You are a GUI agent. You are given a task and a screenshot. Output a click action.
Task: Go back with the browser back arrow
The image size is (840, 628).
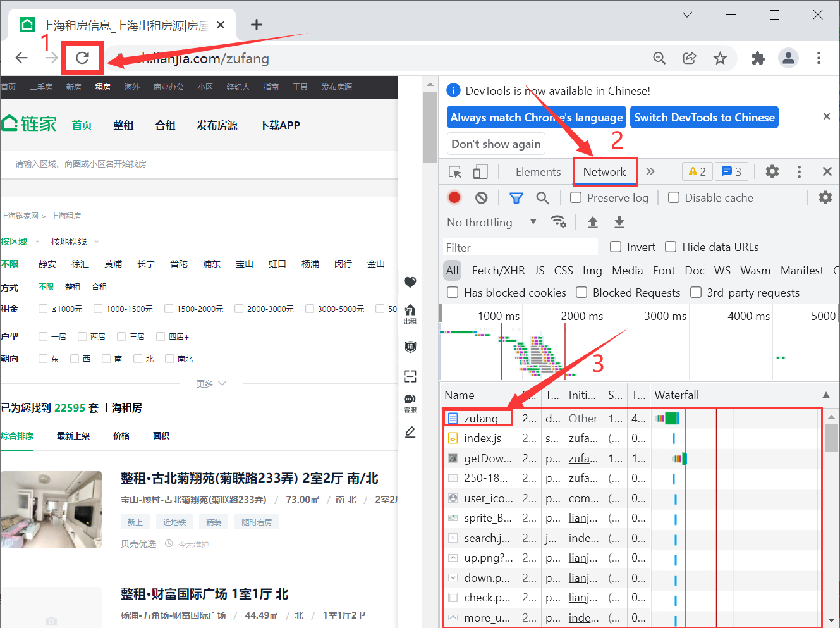click(x=21, y=58)
